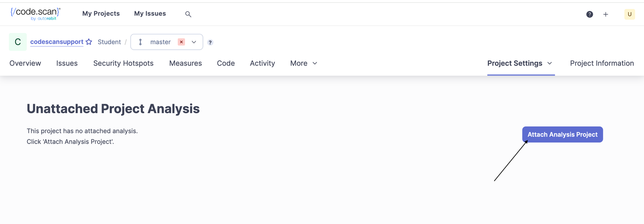Click the Attach Analysis Project button
This screenshot has width=644, height=224.
(x=562, y=135)
